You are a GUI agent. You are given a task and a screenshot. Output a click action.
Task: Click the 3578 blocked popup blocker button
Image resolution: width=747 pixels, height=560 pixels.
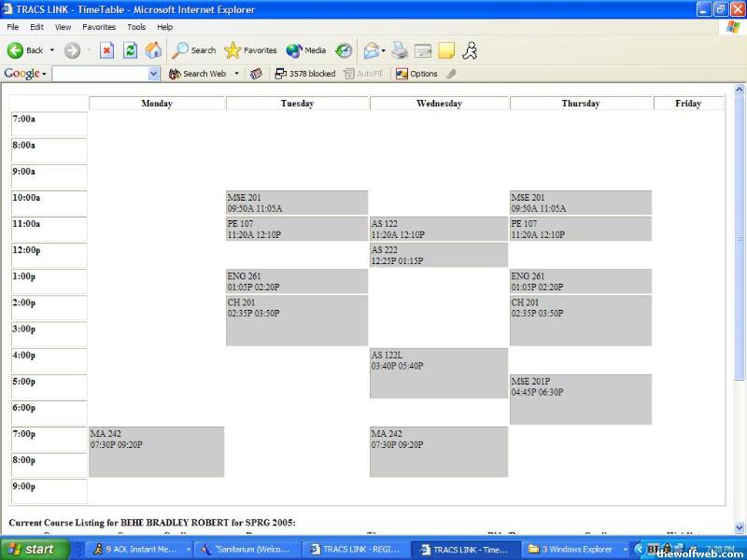pyautogui.click(x=304, y=74)
